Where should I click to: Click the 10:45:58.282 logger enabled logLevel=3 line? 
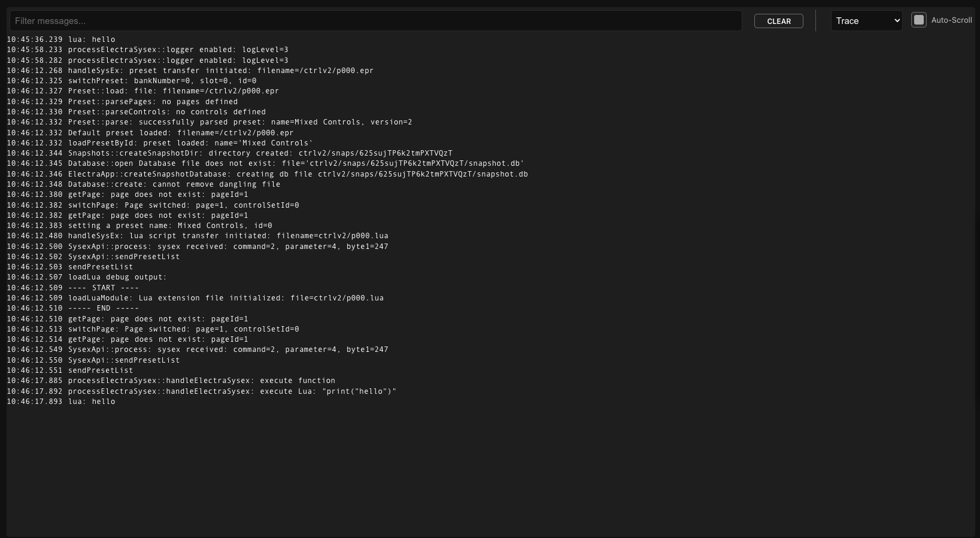147,60
